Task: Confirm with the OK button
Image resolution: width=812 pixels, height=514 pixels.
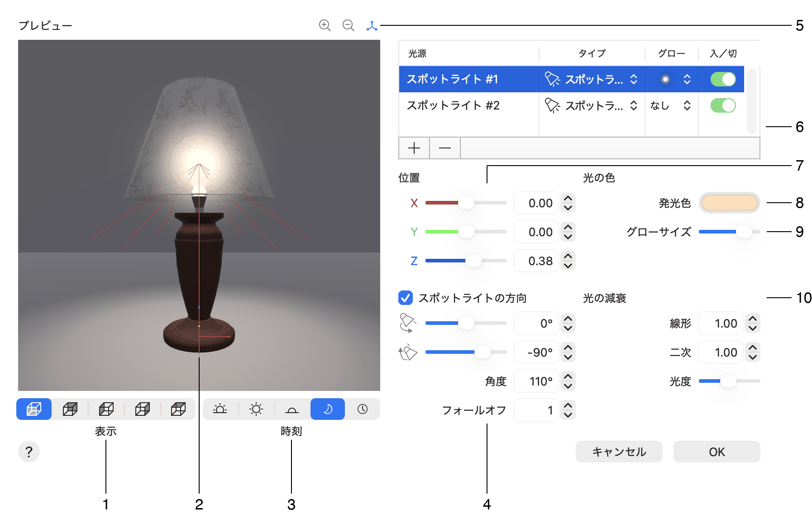Action: click(x=716, y=452)
